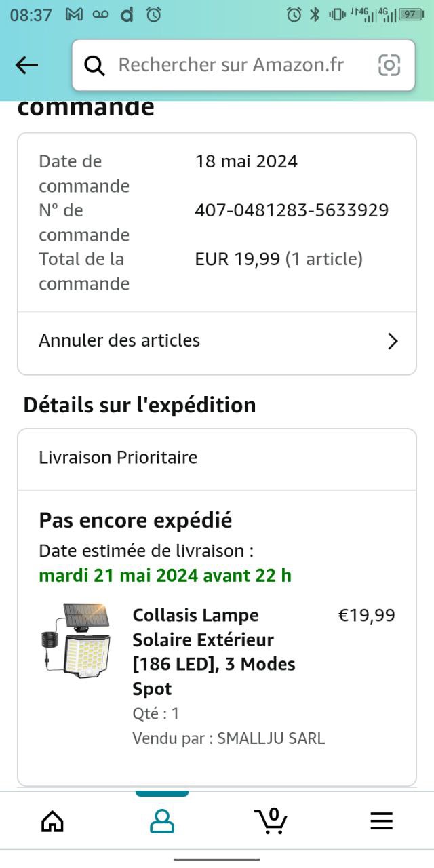Viewport: 434px width, 868px height.
Task: Open the account profile tab
Action: (x=162, y=821)
